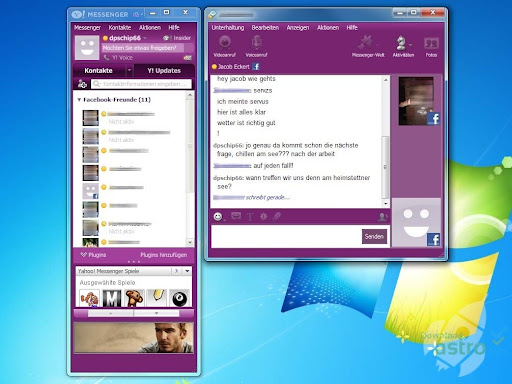Click the Y! Voice link

[x=122, y=58]
